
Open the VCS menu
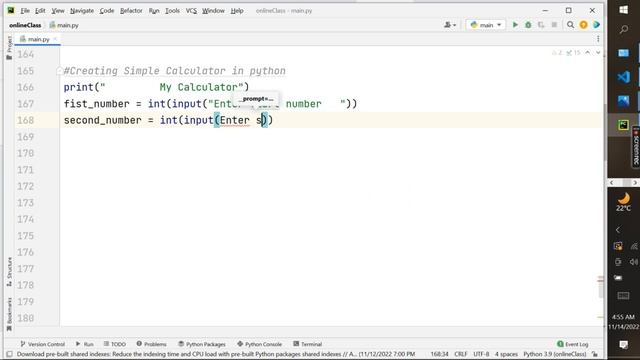coord(191,11)
